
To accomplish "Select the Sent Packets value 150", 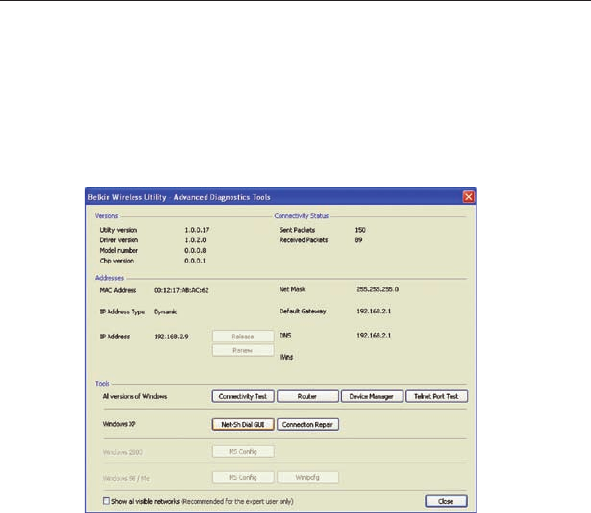I will coord(360,230).
